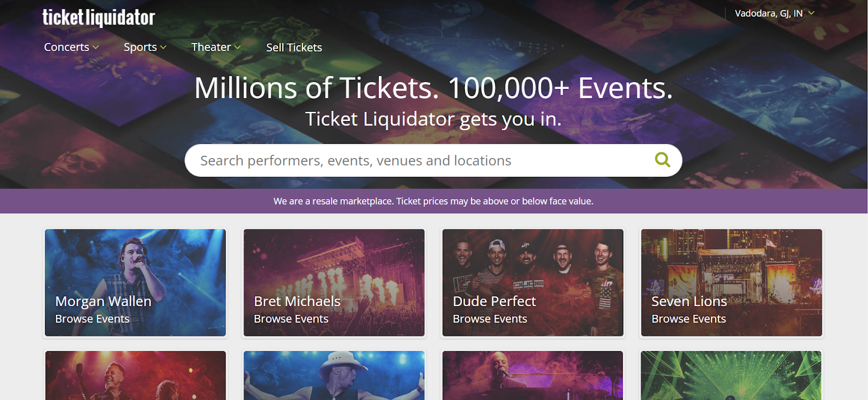Select the cowboy hat performer thumbnail
The height and width of the screenshot is (400, 868).
tap(334, 376)
